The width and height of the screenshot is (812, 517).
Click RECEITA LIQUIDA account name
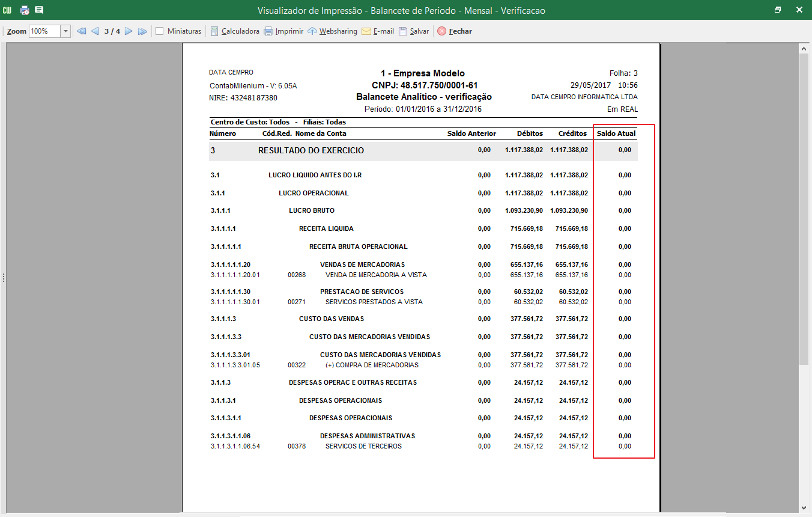point(326,228)
